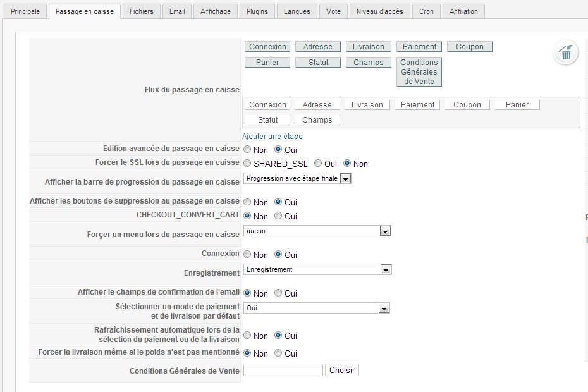Open default payment and shipping dropdown
Image resolution: width=588 pixels, height=392 pixels.
tap(316, 309)
